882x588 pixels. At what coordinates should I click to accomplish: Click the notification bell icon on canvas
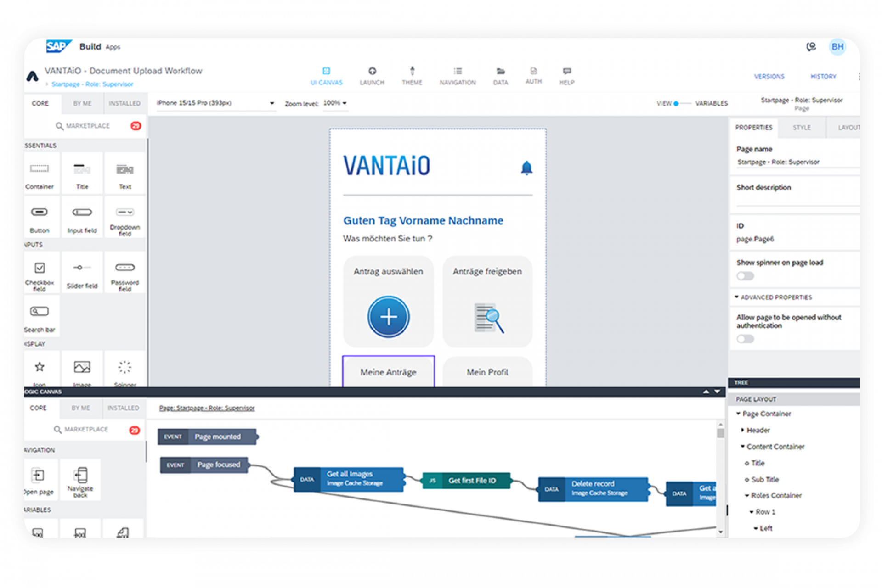[526, 168]
